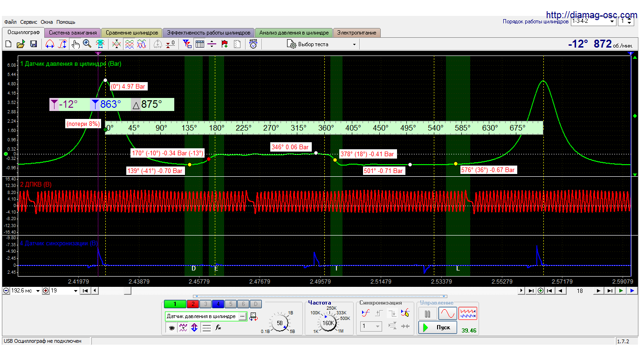644x347 pixels.
Task: Click the AUTO scale toolbar icon
Action: click(158, 44)
